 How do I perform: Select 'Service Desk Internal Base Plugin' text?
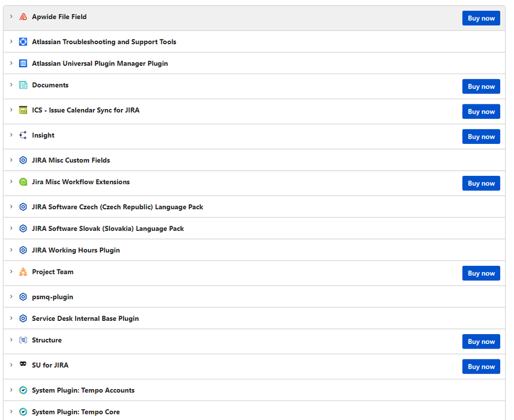[x=85, y=319]
